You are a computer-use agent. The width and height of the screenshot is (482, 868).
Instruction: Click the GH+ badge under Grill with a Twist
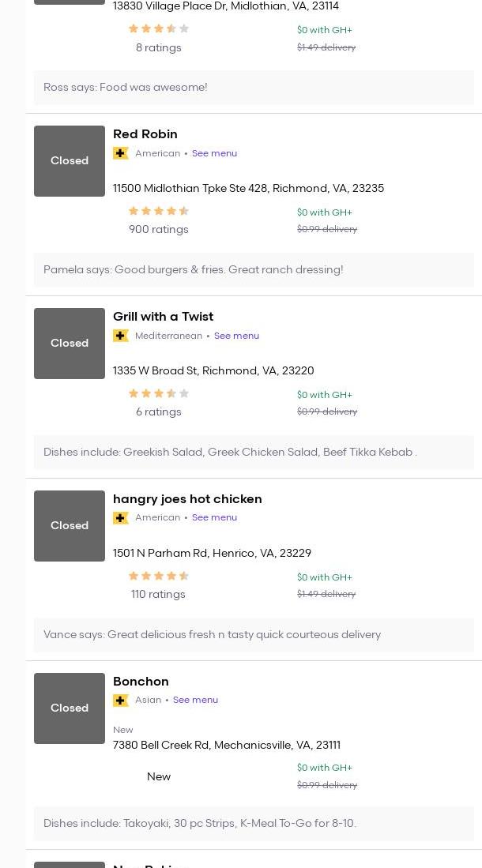121,336
